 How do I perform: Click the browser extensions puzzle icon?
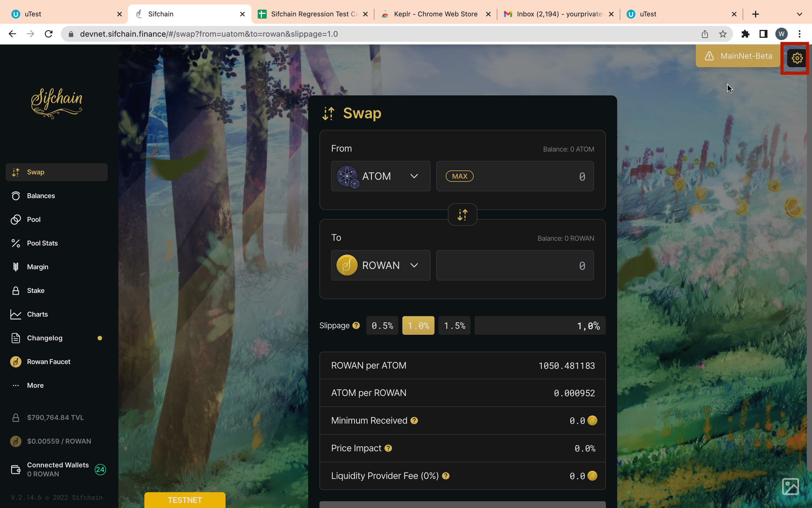[x=745, y=34]
